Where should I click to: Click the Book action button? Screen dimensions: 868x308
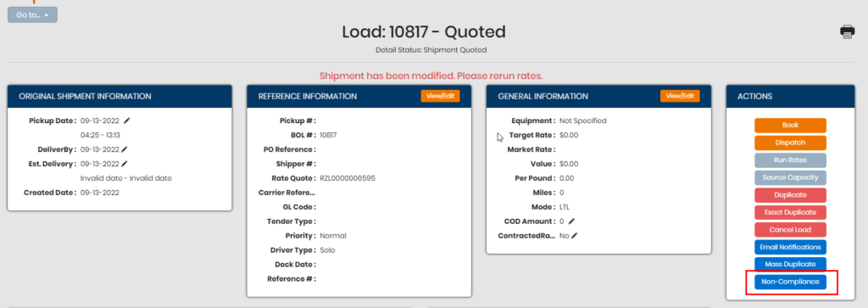[790, 126]
